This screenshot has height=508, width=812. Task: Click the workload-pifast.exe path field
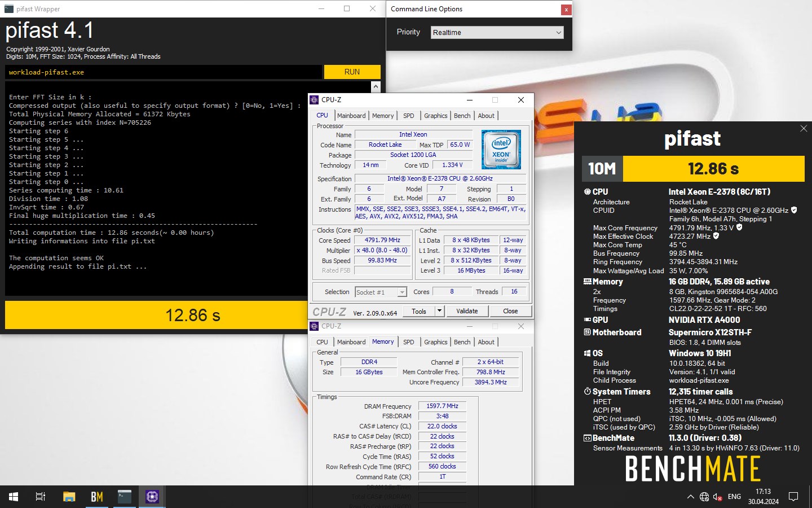pyautogui.click(x=164, y=72)
